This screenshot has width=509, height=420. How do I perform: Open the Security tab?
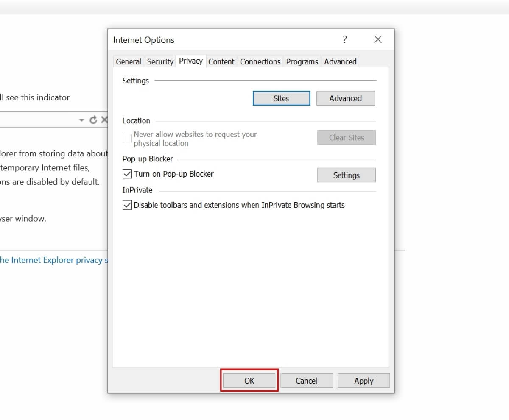coord(160,61)
